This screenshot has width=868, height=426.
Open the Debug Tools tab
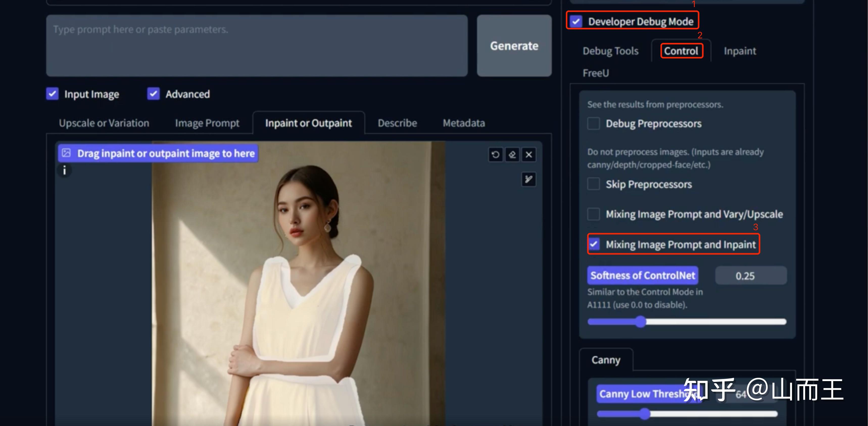611,51
